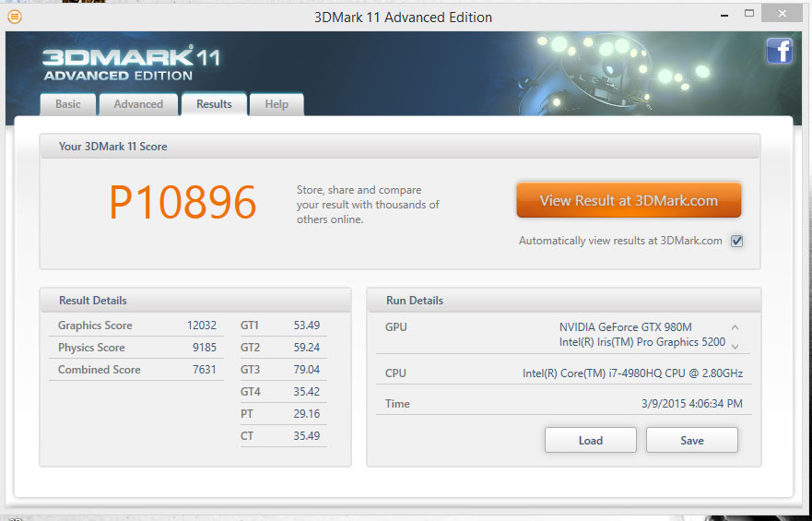812x521 pixels.
Task: Click the Intel Iris Pro Graphics 5200 entry
Action: click(642, 342)
